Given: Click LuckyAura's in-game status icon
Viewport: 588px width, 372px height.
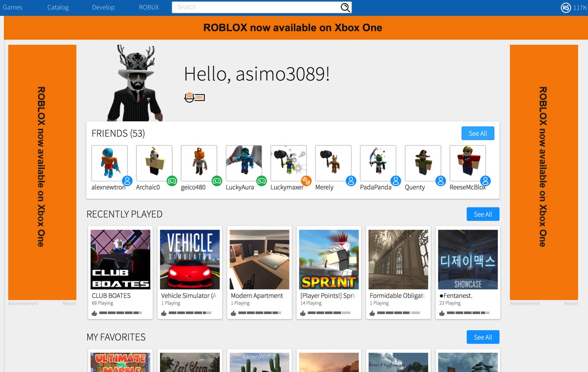Looking at the screenshot, I should point(262,180).
